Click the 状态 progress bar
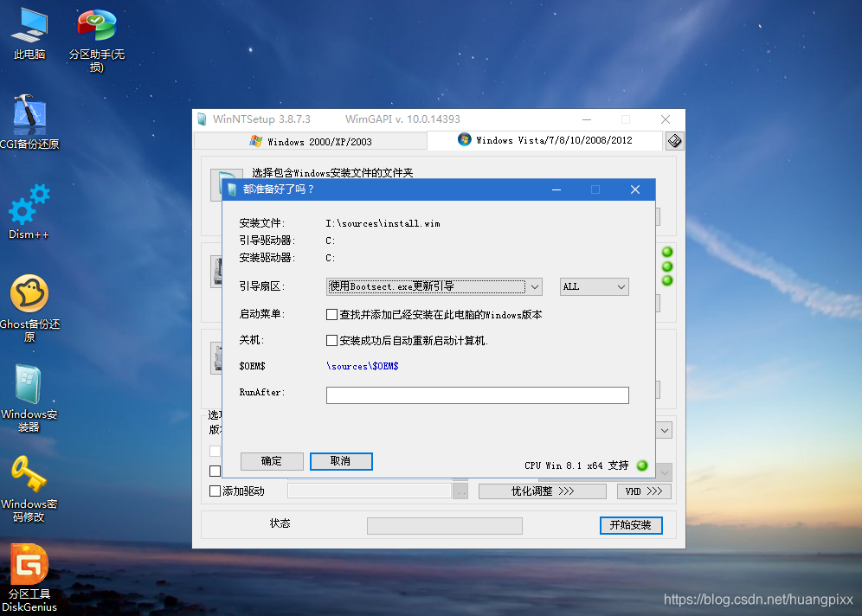This screenshot has height=616, width=862. coord(444,525)
